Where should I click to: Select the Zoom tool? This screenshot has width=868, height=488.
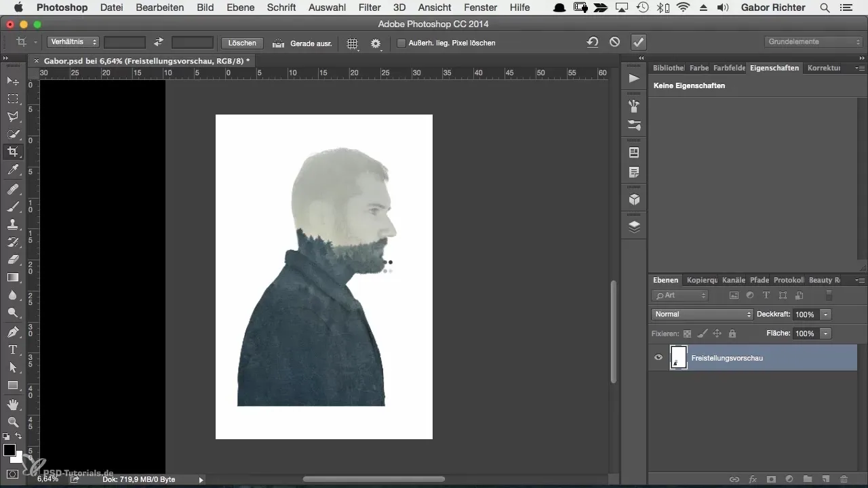click(x=13, y=422)
